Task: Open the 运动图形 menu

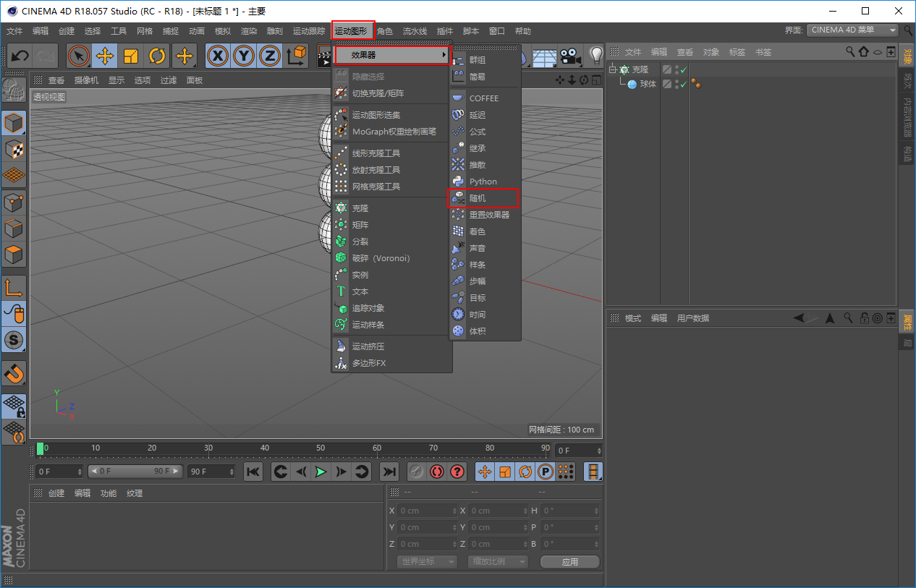Action: click(x=352, y=31)
